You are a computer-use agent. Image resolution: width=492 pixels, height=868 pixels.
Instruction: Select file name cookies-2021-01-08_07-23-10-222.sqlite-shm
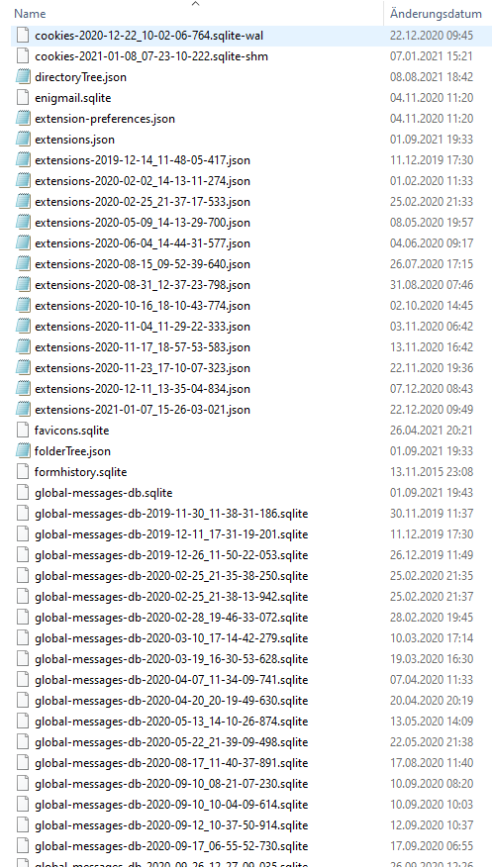151,56
